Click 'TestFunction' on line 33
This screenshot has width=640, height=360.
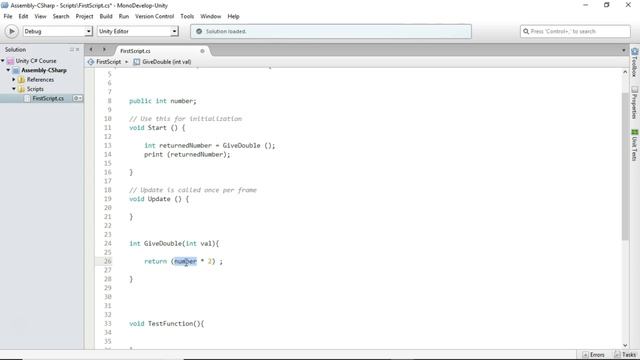point(170,324)
